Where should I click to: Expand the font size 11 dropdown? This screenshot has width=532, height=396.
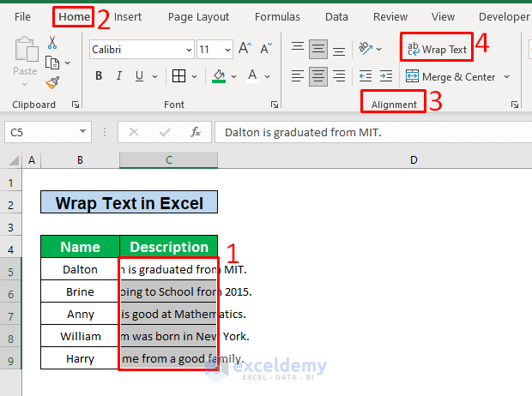pyautogui.click(x=227, y=50)
